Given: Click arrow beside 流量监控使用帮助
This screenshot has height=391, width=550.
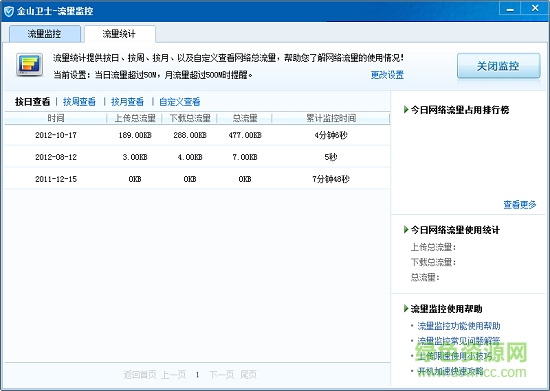Looking at the screenshot, I should point(406,309).
